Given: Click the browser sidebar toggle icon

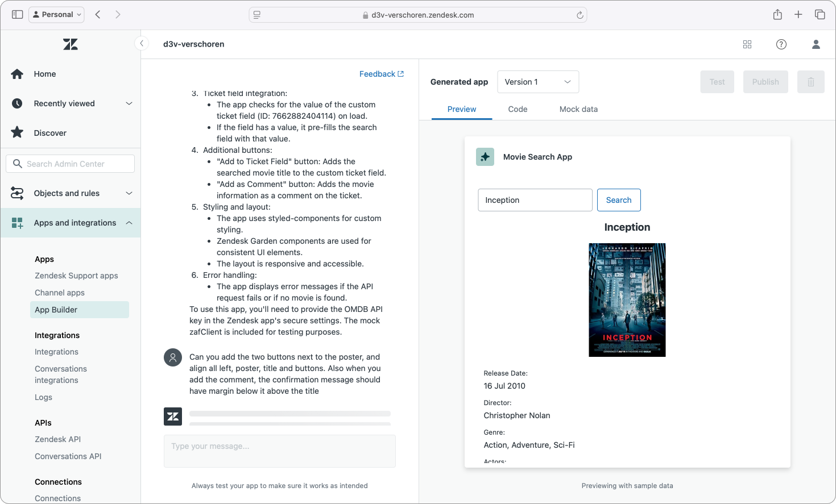Looking at the screenshot, I should [x=17, y=14].
